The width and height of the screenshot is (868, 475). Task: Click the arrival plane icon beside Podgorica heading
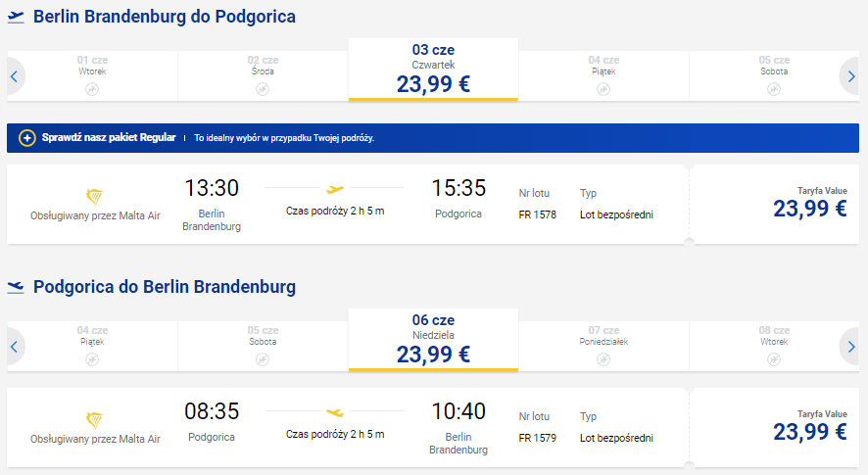[16, 287]
